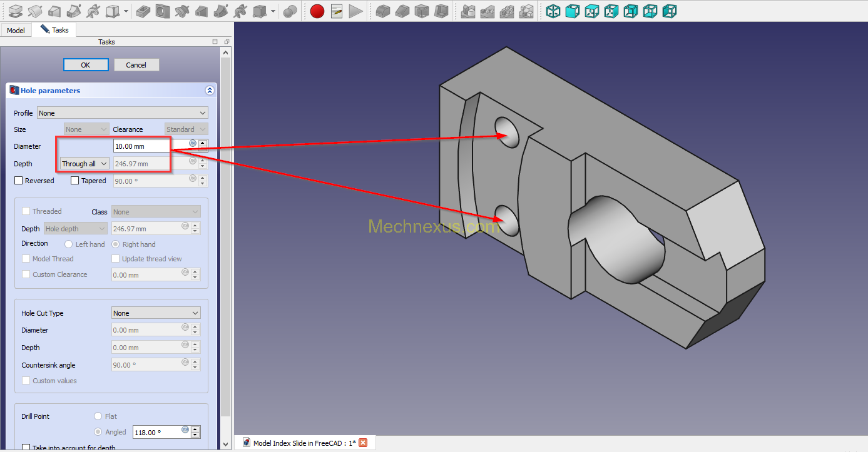Select the Revolution tool icon

[x=35, y=11]
